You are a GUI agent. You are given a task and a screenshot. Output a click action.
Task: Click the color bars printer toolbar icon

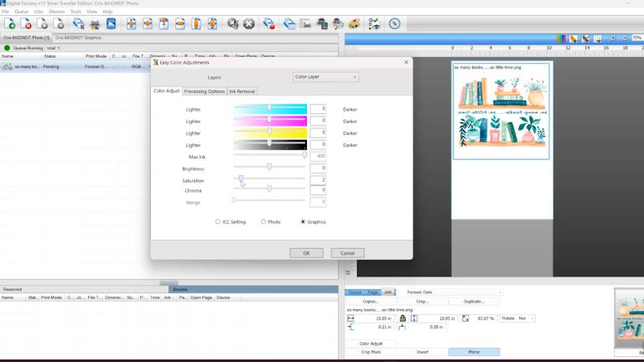coord(95,23)
